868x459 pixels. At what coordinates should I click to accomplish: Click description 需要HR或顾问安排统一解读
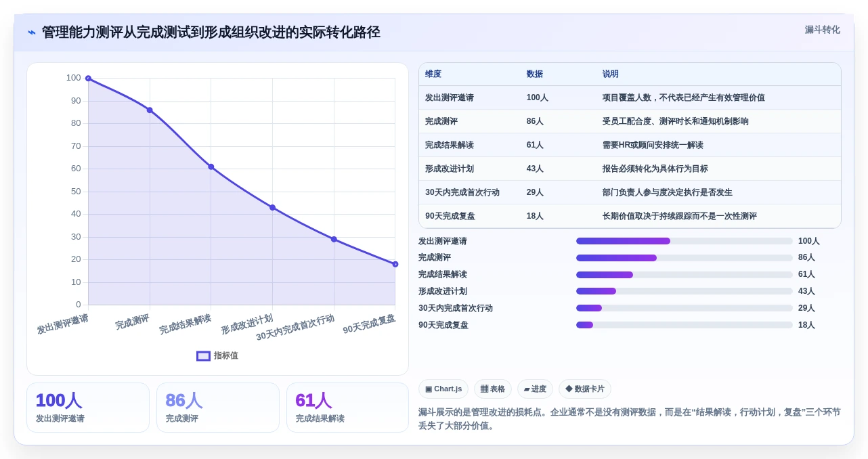tap(653, 145)
